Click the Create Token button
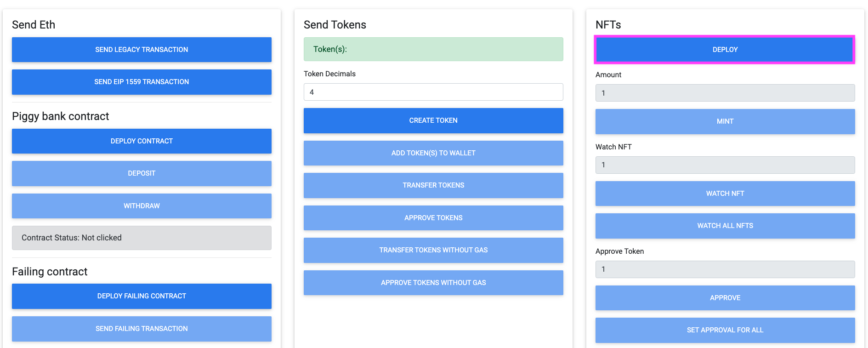The image size is (868, 348). tap(433, 120)
